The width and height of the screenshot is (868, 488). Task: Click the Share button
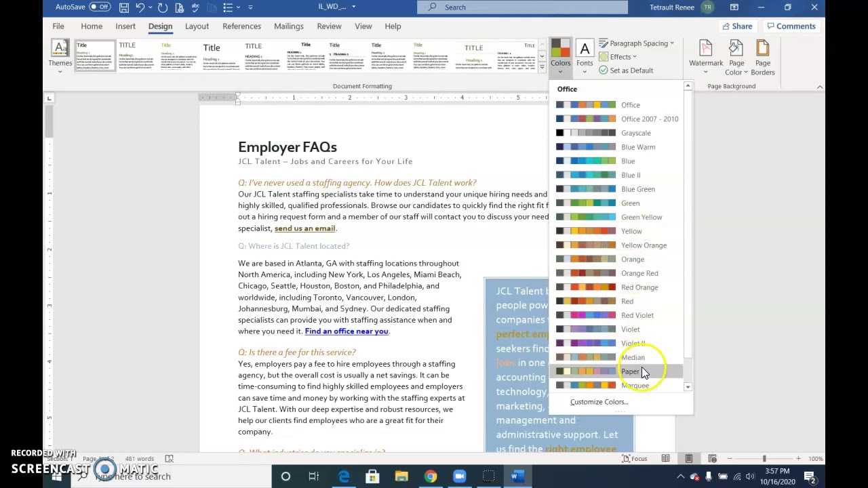click(736, 26)
